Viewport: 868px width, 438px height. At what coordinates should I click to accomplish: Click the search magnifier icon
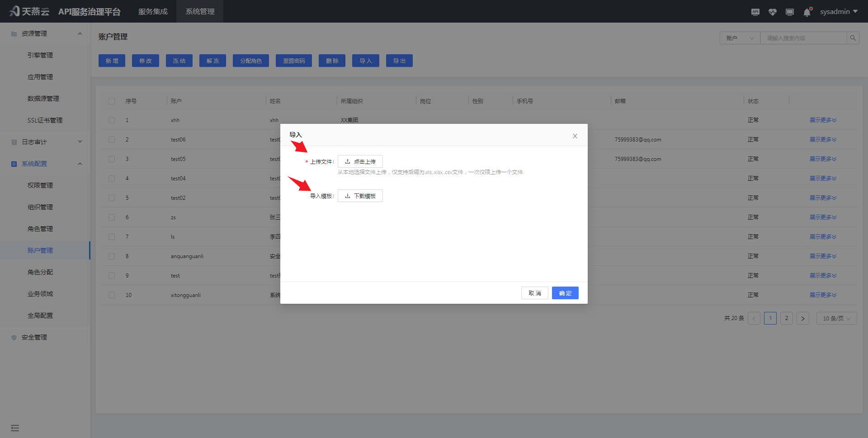pyautogui.click(x=853, y=38)
